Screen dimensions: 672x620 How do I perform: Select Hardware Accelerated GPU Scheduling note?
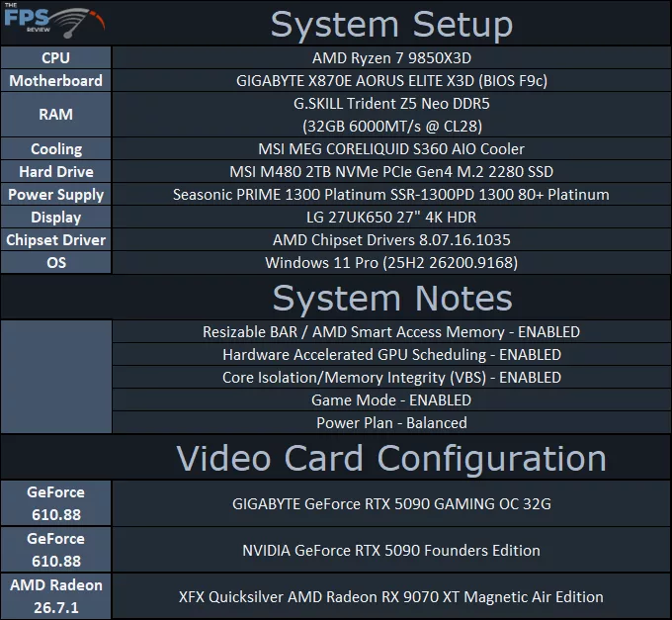click(391, 355)
